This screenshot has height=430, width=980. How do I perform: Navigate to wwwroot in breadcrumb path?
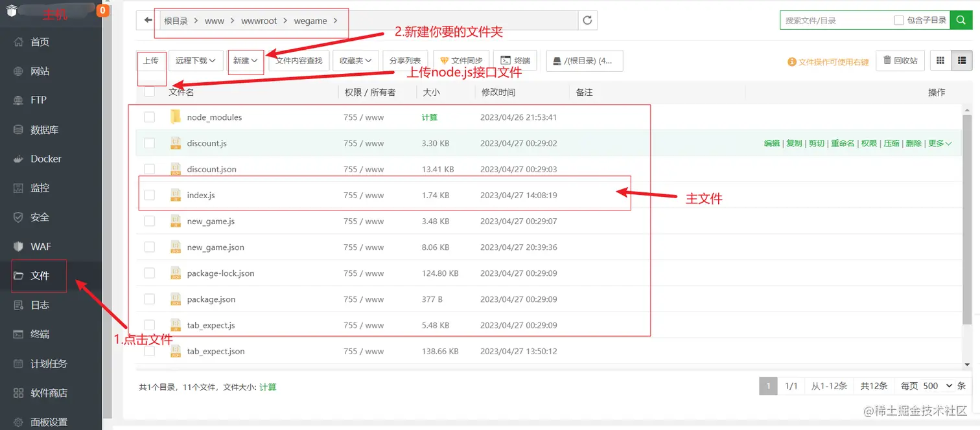tap(259, 21)
